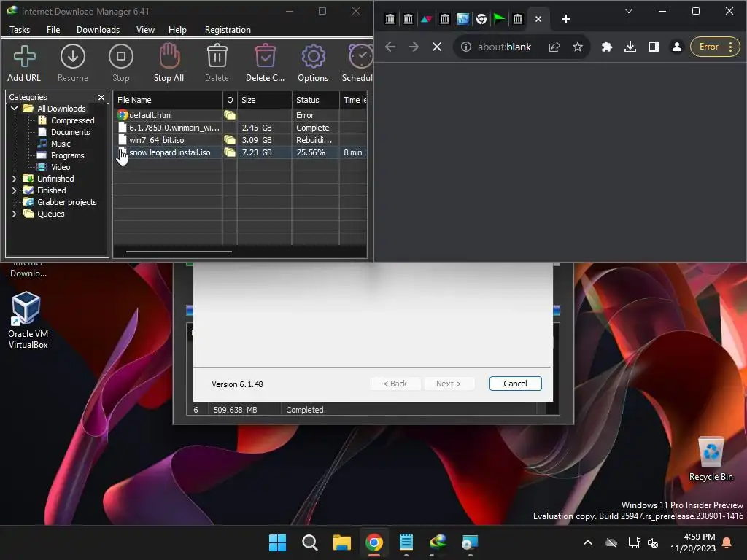Bookmark this tab with the star icon
Image resolution: width=747 pixels, height=560 pixels.
[578, 47]
